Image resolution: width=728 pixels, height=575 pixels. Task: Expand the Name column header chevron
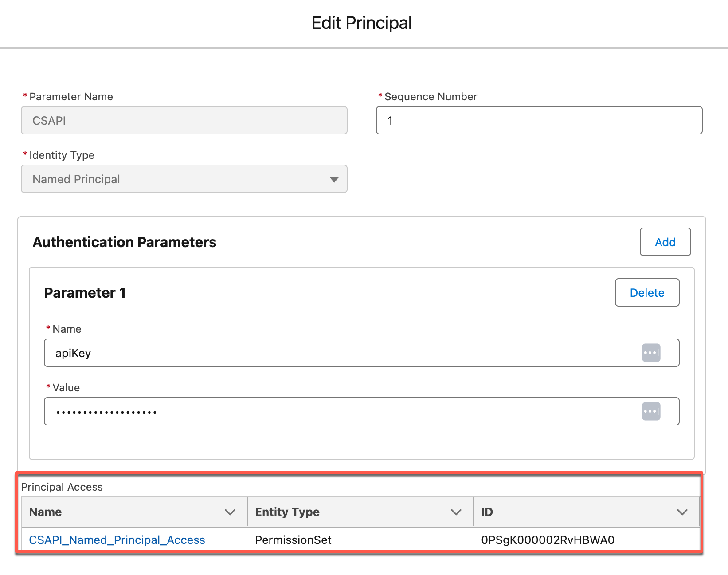pyautogui.click(x=230, y=512)
